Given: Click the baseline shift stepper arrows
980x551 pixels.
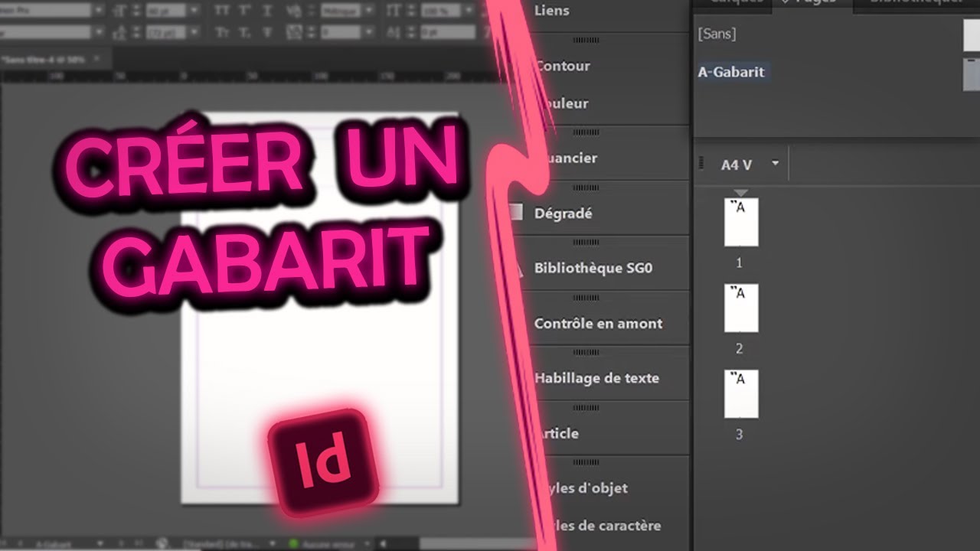Looking at the screenshot, I should [x=411, y=32].
